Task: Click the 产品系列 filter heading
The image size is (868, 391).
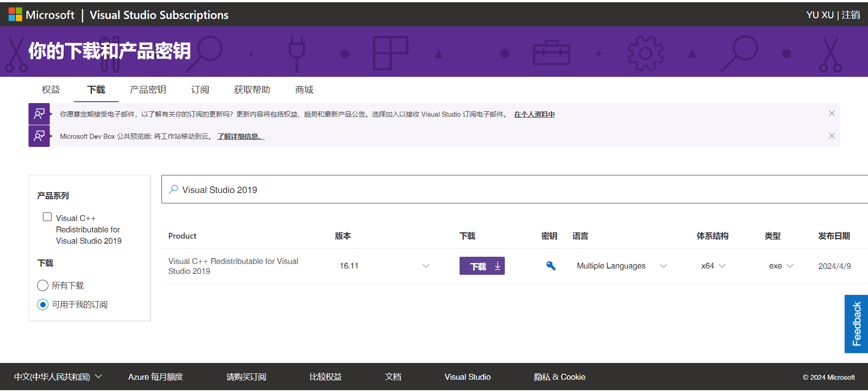Action: (53, 195)
